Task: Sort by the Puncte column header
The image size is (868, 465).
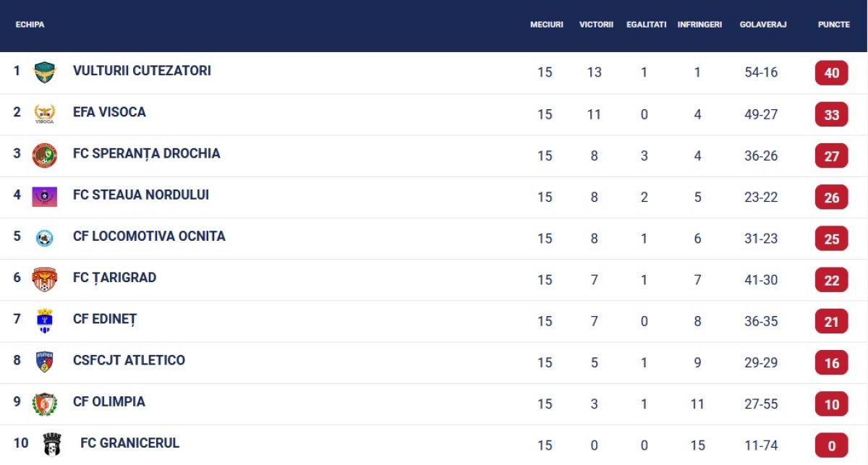Action: click(833, 25)
